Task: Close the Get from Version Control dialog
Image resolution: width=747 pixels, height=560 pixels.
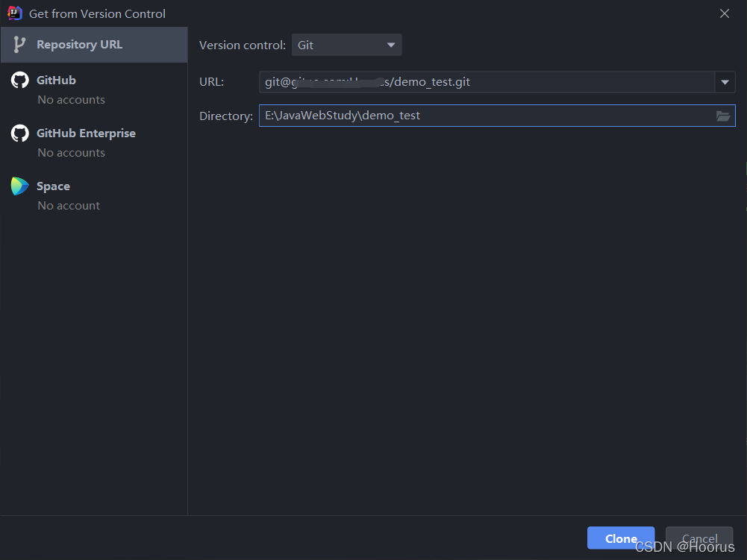Action: [724, 13]
